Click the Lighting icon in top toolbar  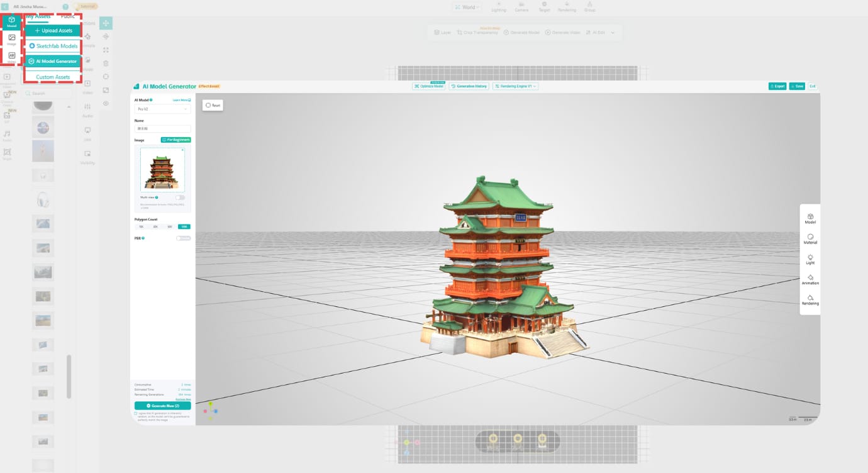[x=498, y=6]
